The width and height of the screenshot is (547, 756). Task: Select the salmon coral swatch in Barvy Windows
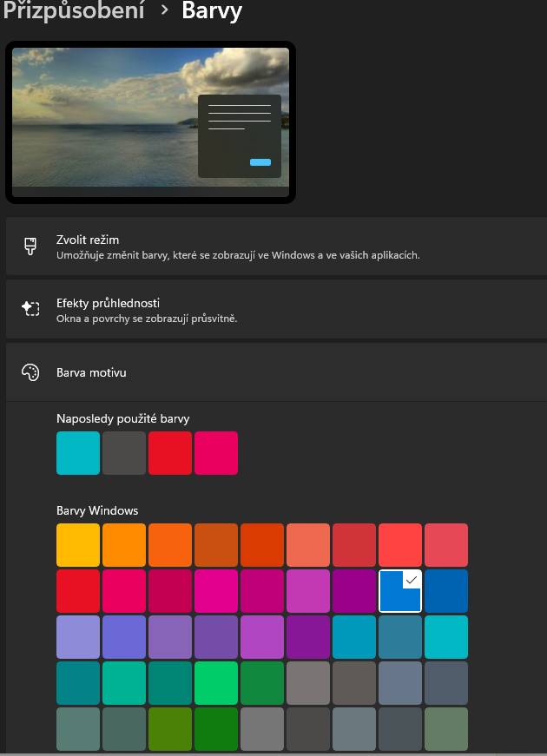point(308,545)
